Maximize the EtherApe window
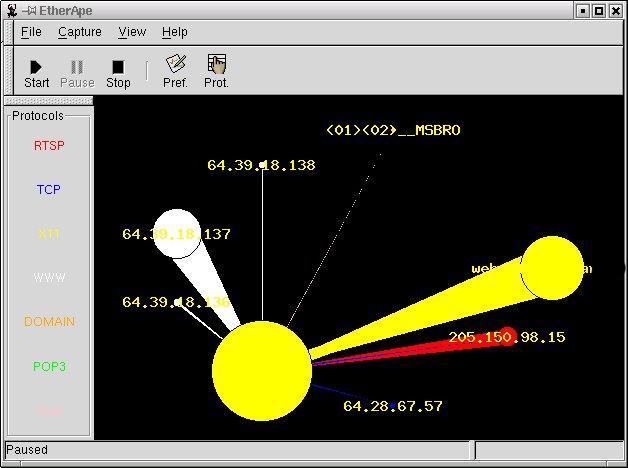The image size is (628, 468). (x=600, y=10)
